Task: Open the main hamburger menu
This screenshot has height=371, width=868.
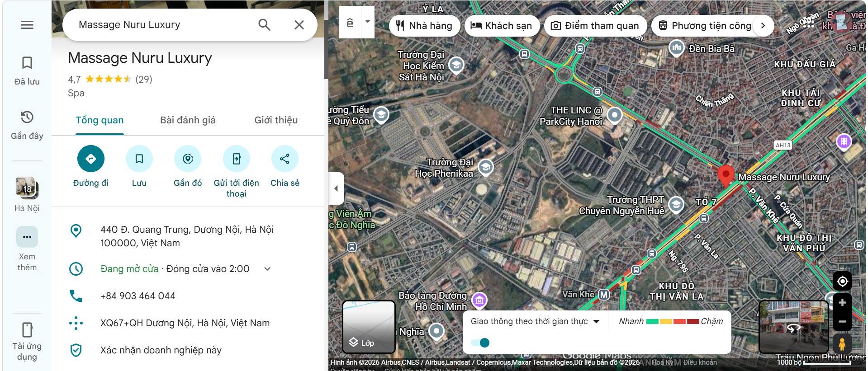Action: tap(27, 25)
